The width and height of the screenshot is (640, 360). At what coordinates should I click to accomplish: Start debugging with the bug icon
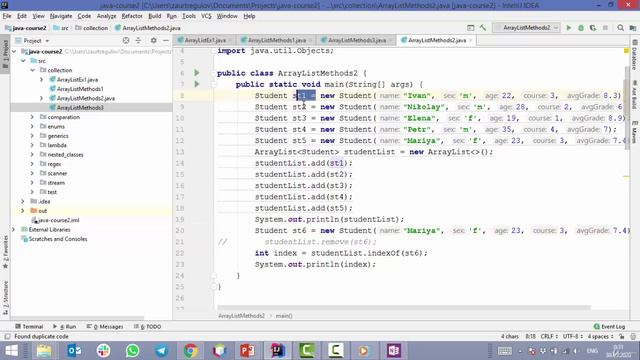click(581, 28)
